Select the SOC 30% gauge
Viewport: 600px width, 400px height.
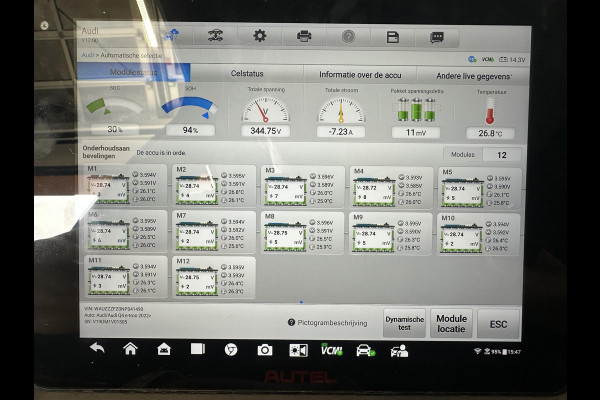point(114,110)
